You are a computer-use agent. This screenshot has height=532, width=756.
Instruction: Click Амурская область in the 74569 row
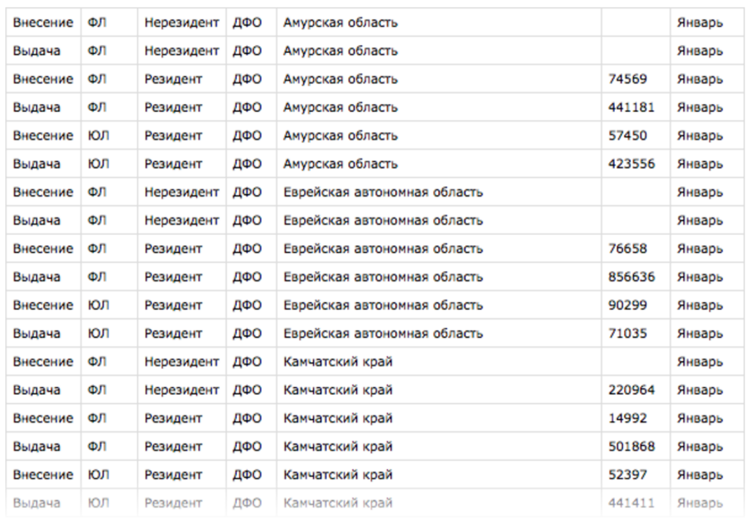(341, 80)
